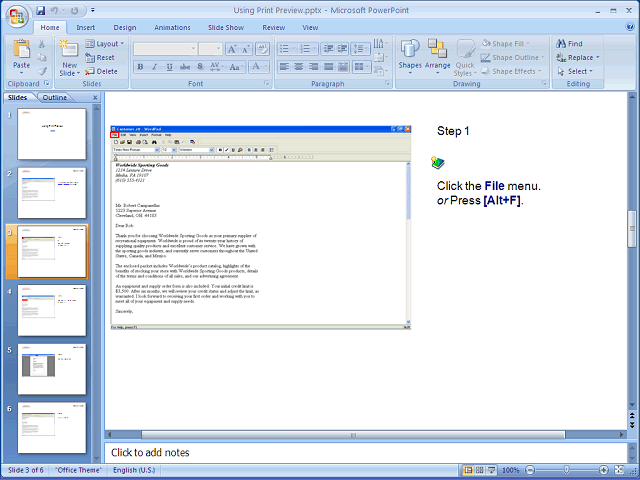640x480 pixels.
Task: Zoom out with minus button
Action: tap(530, 470)
